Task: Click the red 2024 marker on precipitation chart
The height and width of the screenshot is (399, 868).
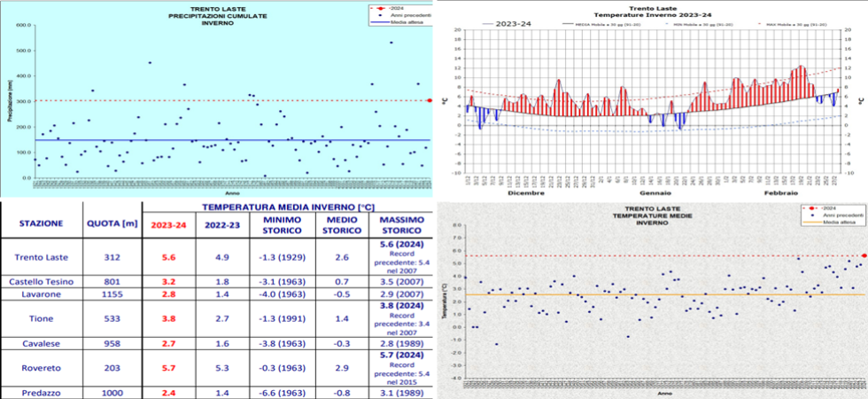Action: 430,100
